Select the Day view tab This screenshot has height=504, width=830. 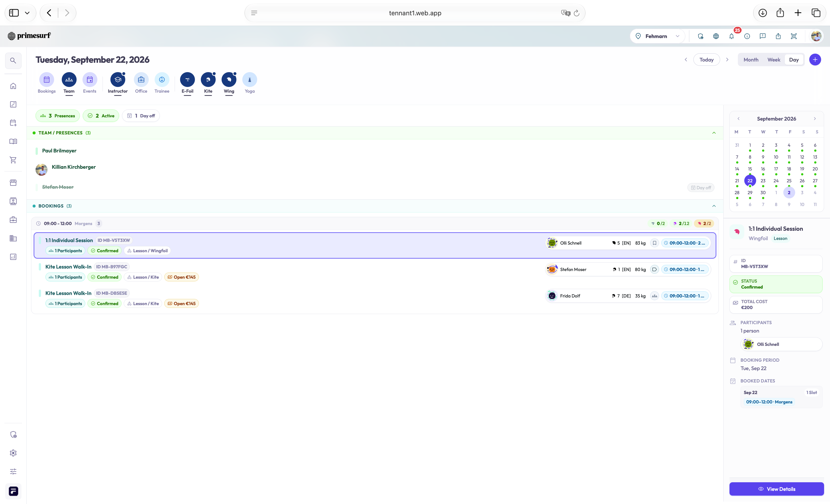point(794,60)
